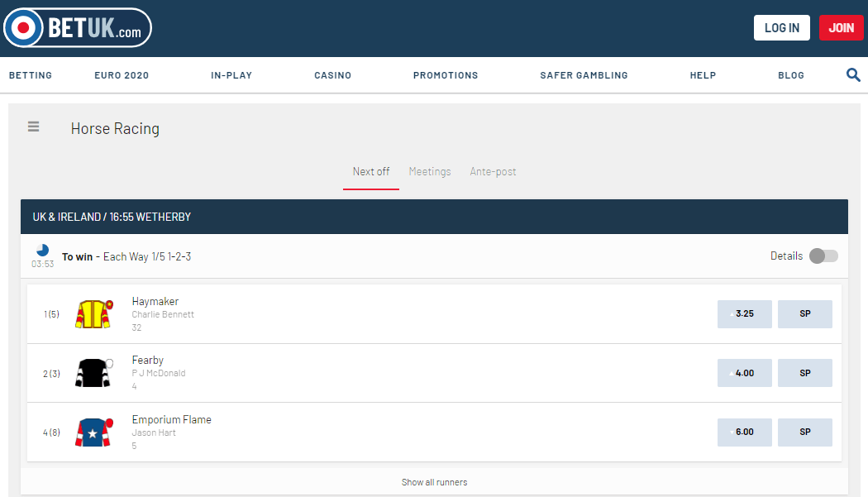Click Haymaker's yellow jockey silks icon
This screenshot has height=497, width=868.
click(93, 314)
